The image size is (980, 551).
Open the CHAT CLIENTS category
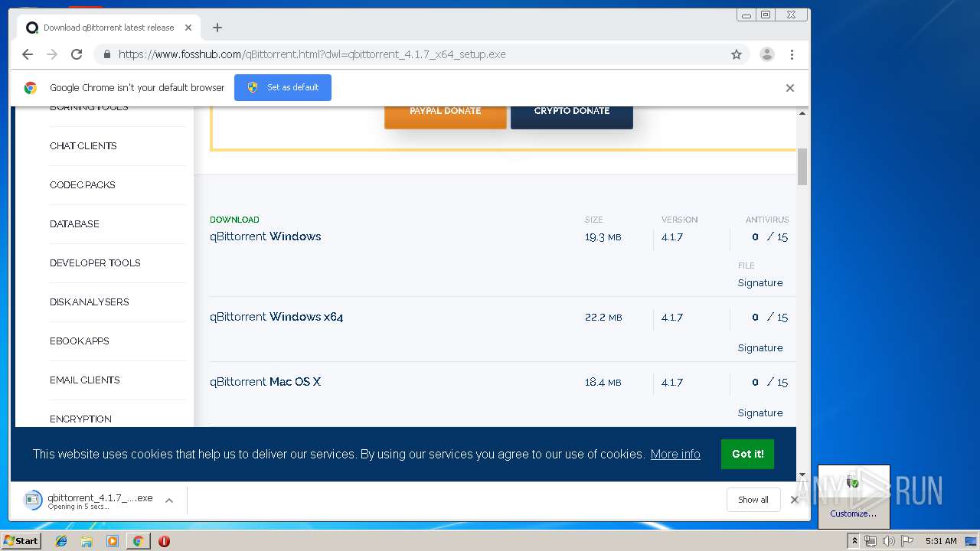[x=83, y=146]
